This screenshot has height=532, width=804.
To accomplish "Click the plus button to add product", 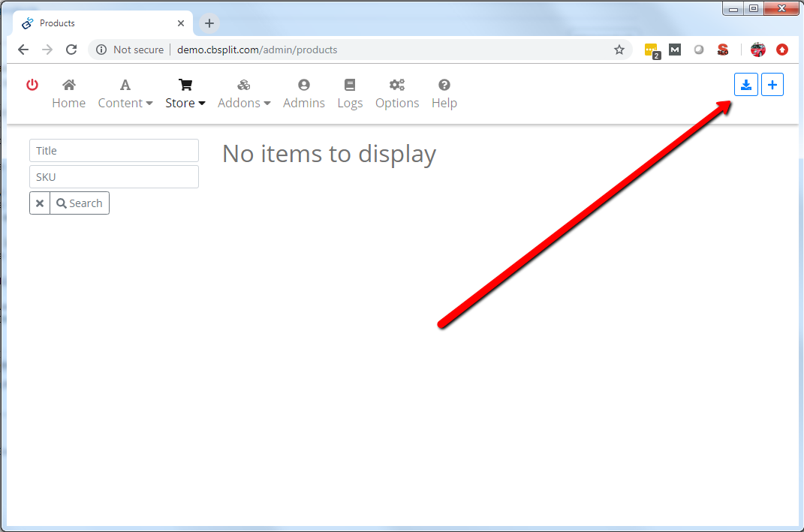I will (x=772, y=85).
